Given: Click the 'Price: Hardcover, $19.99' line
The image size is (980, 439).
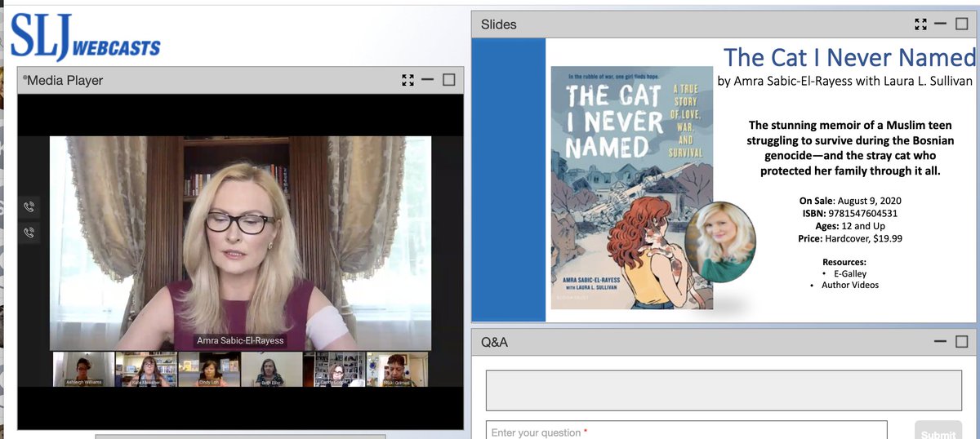Looking at the screenshot, I should tap(850, 239).
